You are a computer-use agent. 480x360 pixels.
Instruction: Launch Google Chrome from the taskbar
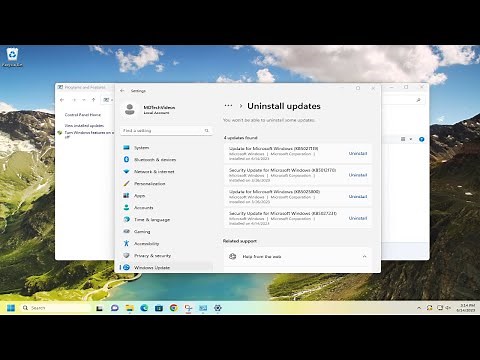[x=173, y=308]
